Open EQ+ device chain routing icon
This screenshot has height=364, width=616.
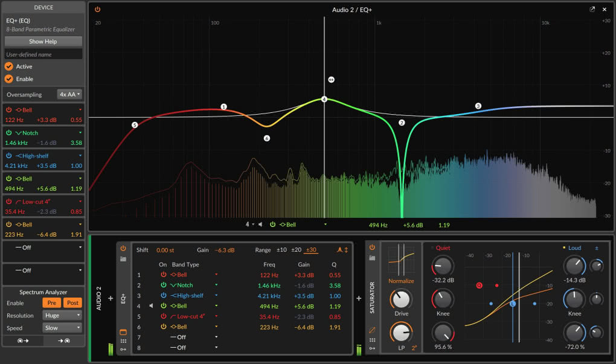click(123, 350)
